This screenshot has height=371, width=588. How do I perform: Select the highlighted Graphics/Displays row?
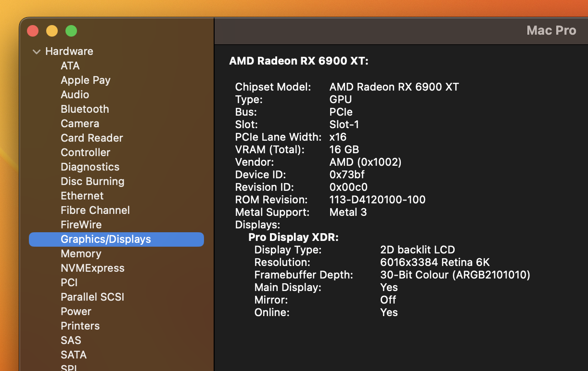click(x=116, y=239)
